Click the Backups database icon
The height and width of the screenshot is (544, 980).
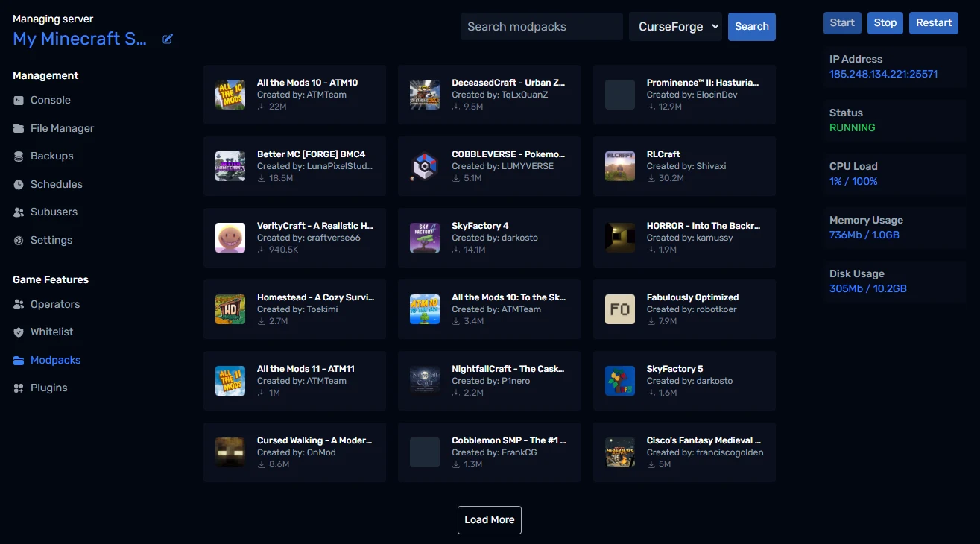pyautogui.click(x=19, y=156)
